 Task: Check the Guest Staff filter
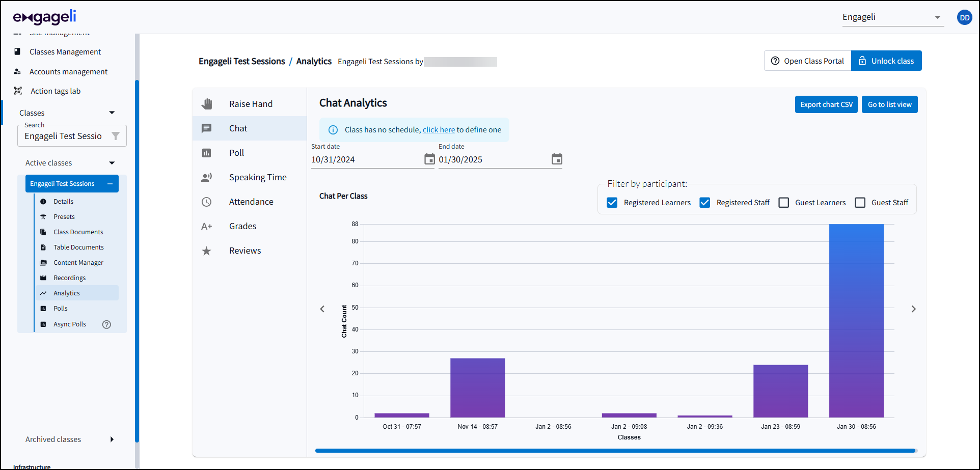[x=860, y=203]
